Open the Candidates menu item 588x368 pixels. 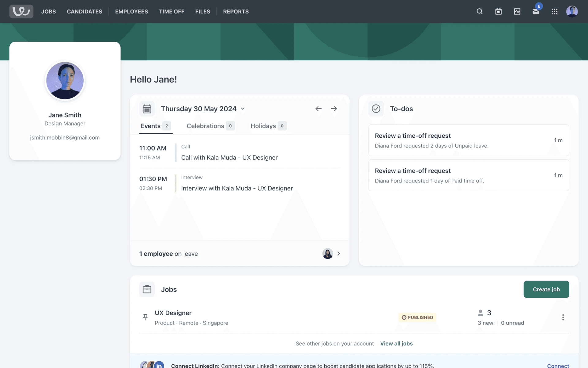point(85,11)
